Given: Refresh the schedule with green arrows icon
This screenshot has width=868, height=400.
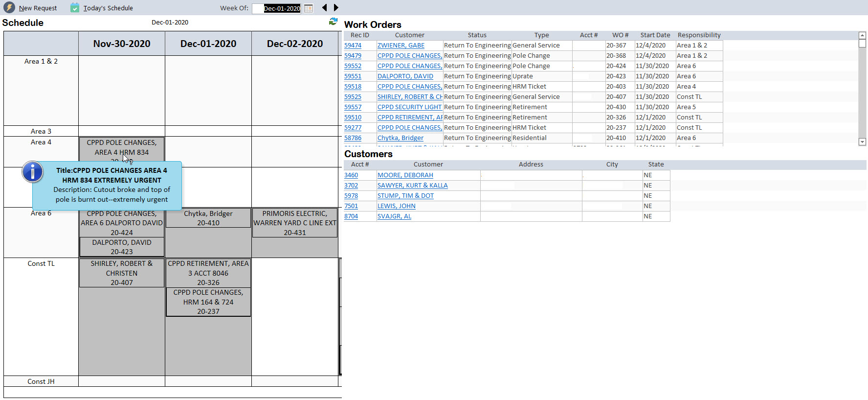Looking at the screenshot, I should click(333, 22).
